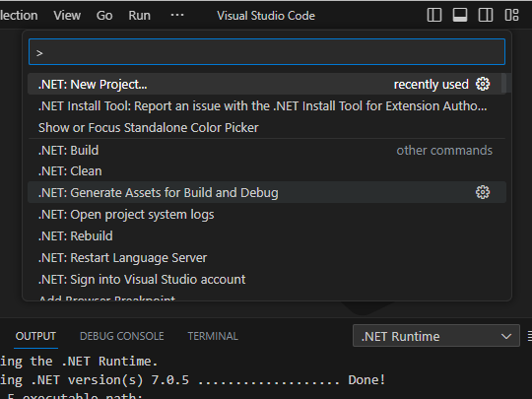Open the Go menu
Viewport: 532px width, 399px height.
coord(104,16)
